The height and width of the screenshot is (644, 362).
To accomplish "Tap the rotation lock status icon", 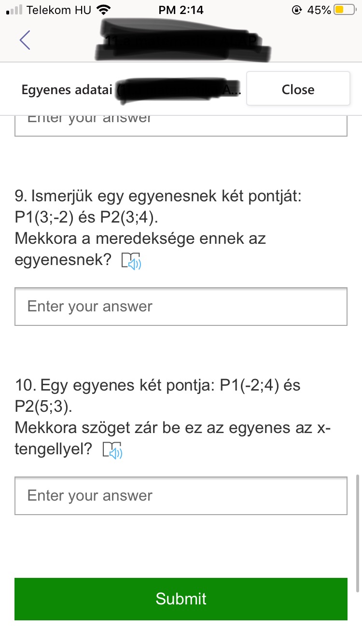I will click(297, 10).
